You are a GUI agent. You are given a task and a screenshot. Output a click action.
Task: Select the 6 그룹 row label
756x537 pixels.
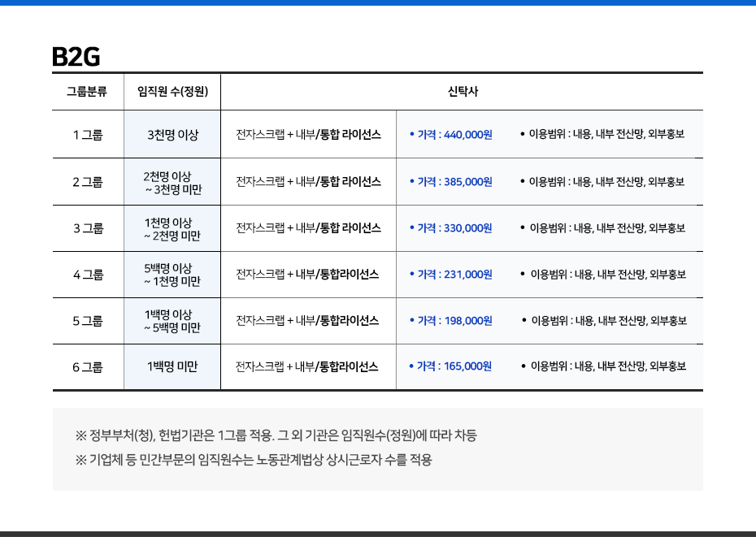coord(88,367)
